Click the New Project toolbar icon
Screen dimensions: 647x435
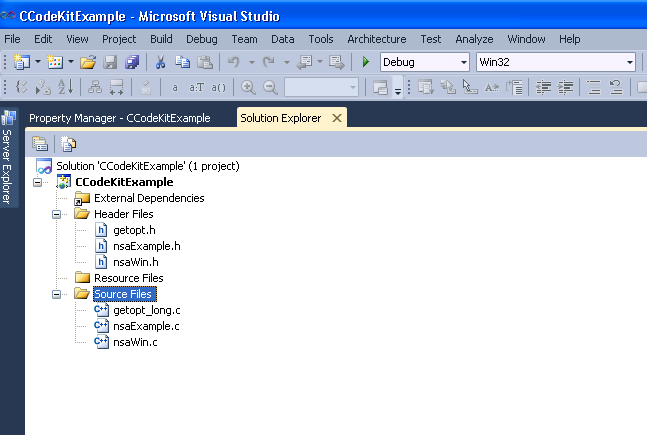click(x=21, y=62)
